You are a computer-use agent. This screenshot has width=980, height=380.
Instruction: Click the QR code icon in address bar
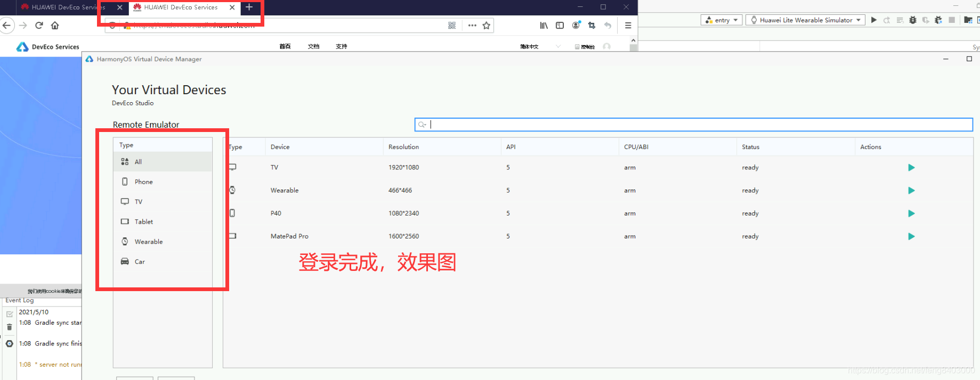tap(452, 26)
